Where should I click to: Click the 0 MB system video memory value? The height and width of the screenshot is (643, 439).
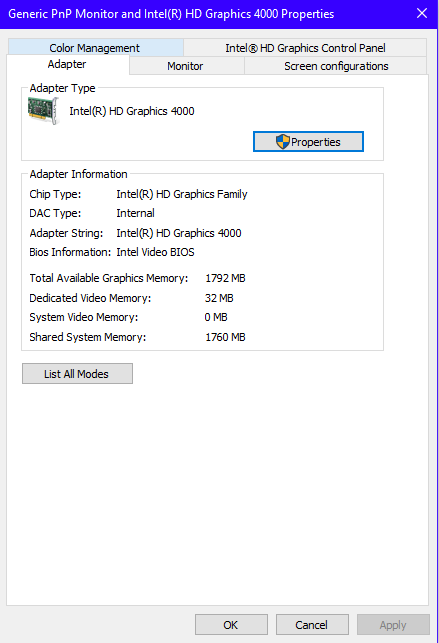(216, 317)
